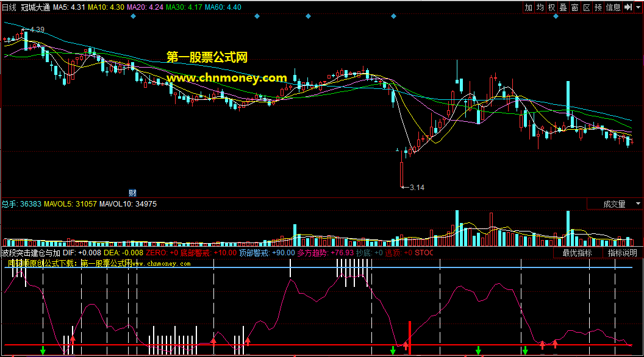Viewport: 644px width, 357px height.
Task: Toggle the 均 moving average lines button
Action: pyautogui.click(x=540, y=7)
